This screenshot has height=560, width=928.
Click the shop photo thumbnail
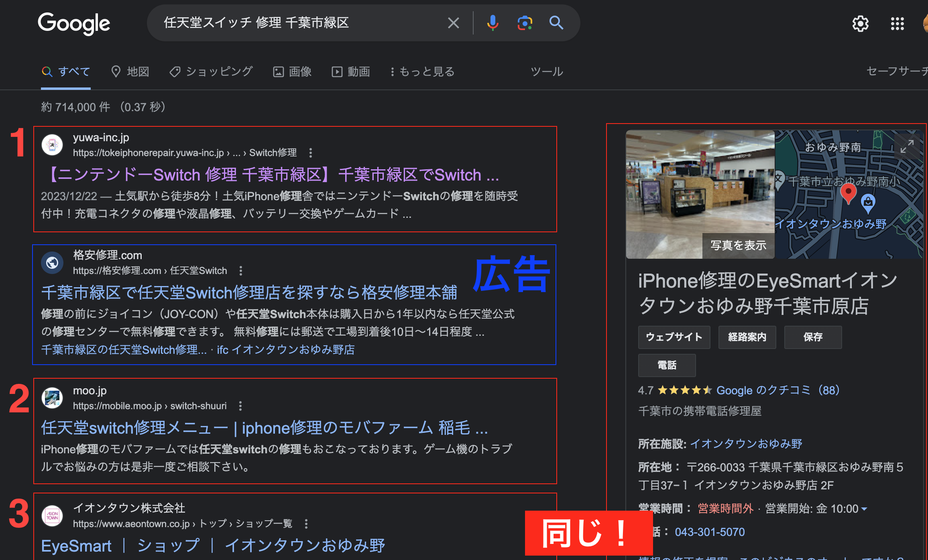pos(700,194)
